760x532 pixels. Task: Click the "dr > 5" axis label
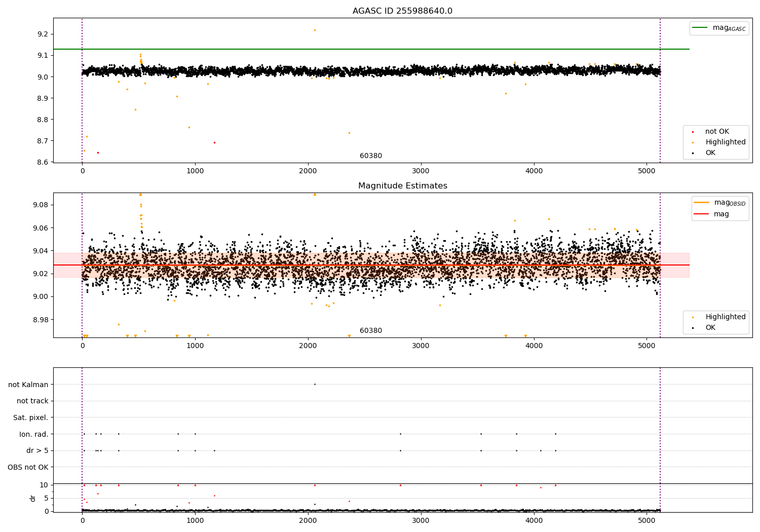click(x=37, y=450)
